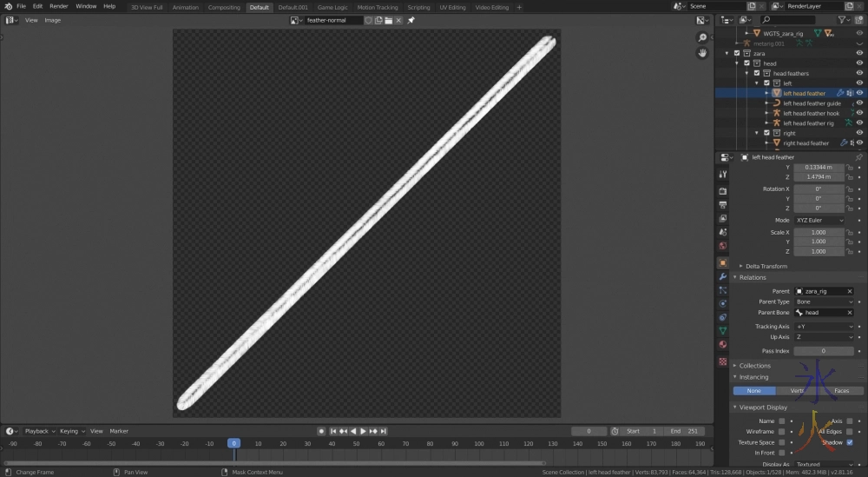Open the Parent Type Bone dropdown
This screenshot has height=477, width=868.
[825, 301]
